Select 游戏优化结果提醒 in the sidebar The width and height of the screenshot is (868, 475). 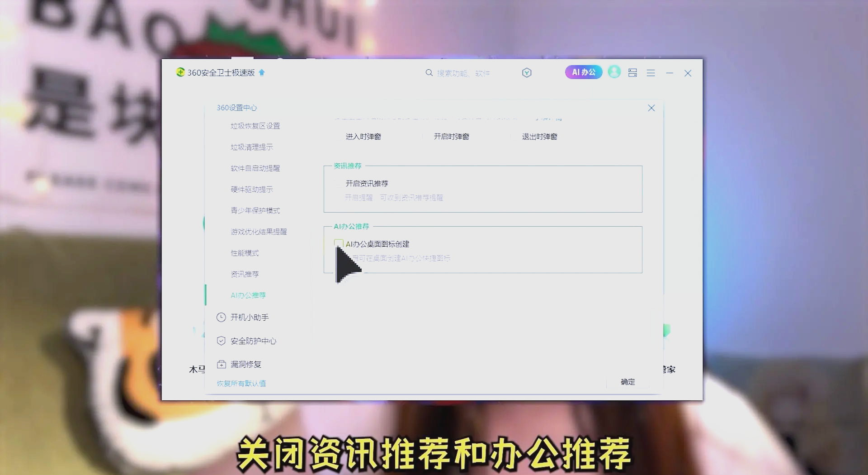[x=259, y=232]
